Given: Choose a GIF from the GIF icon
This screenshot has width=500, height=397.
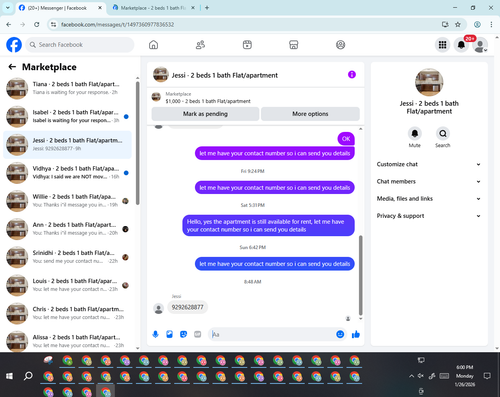Looking at the screenshot, I should 197,334.
